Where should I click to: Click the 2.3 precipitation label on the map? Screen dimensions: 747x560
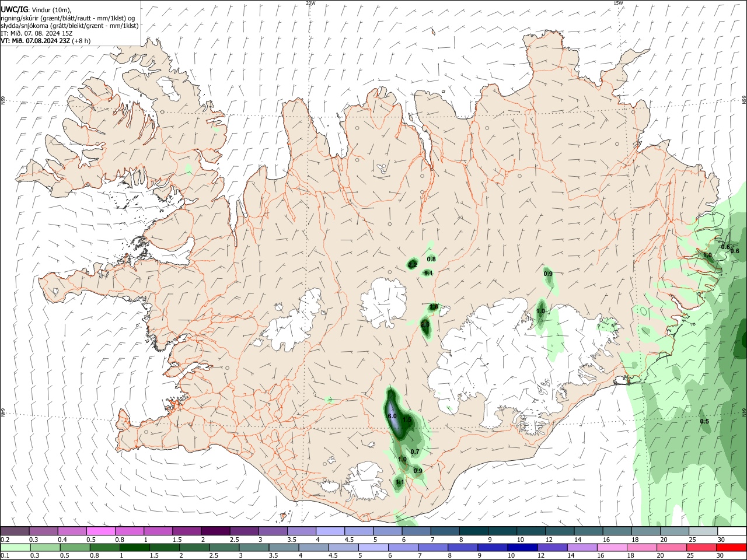coord(425,324)
